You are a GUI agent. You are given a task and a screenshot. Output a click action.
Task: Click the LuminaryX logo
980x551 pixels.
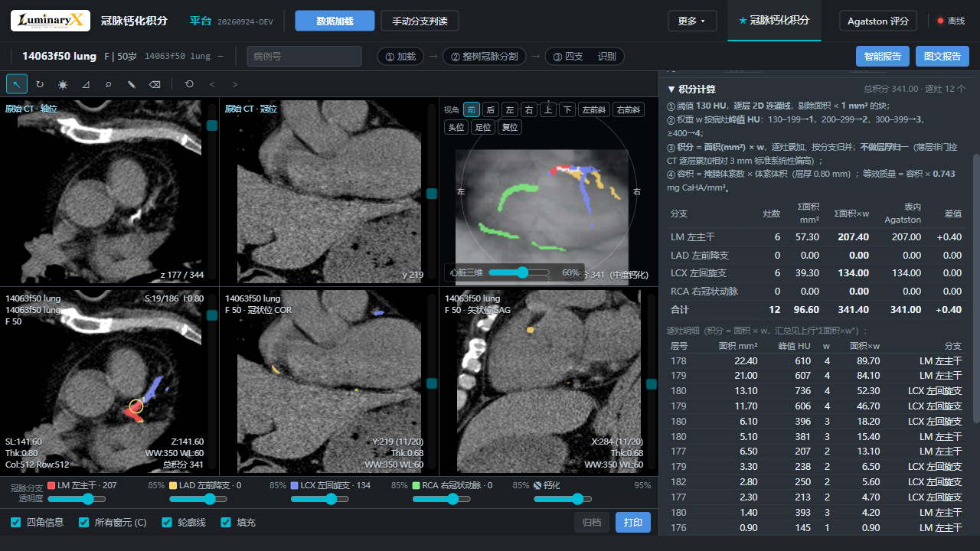coord(51,21)
